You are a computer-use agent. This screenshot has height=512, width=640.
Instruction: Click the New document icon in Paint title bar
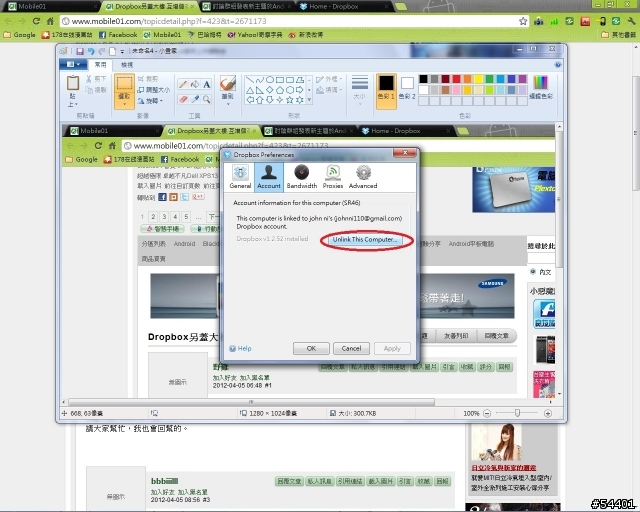click(x=112, y=51)
